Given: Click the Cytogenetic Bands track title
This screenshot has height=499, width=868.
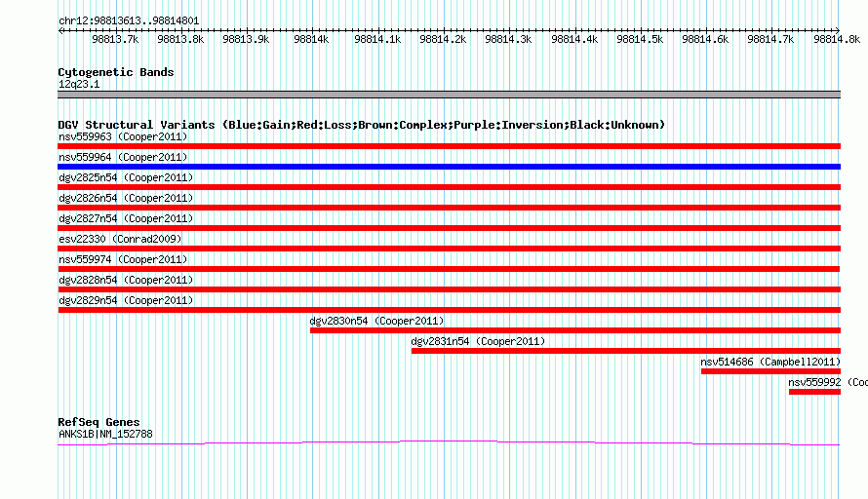Looking at the screenshot, I should [116, 72].
